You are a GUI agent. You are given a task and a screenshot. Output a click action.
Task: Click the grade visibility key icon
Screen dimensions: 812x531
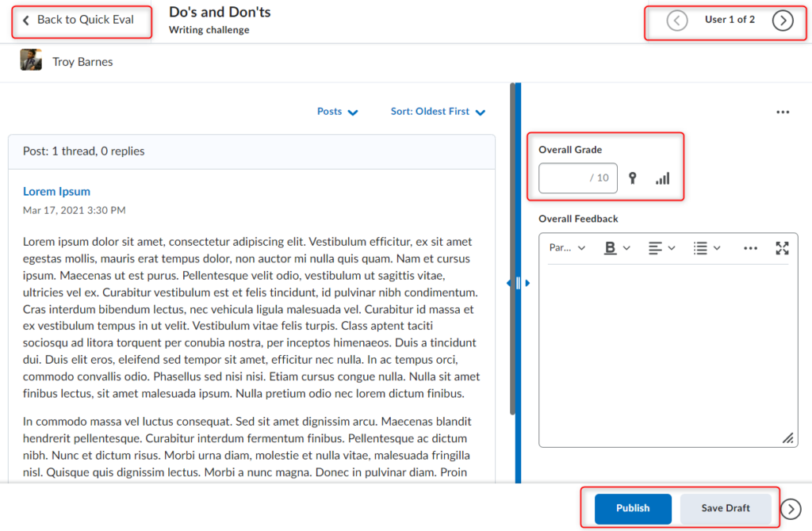click(x=632, y=178)
